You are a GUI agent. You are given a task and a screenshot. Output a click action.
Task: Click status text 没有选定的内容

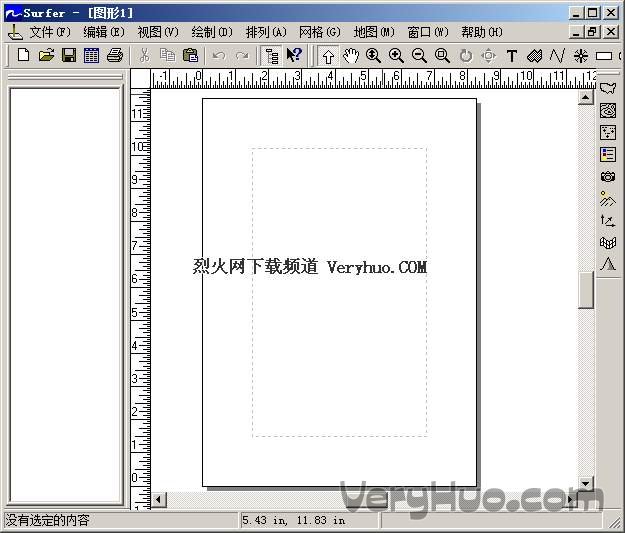(47, 520)
